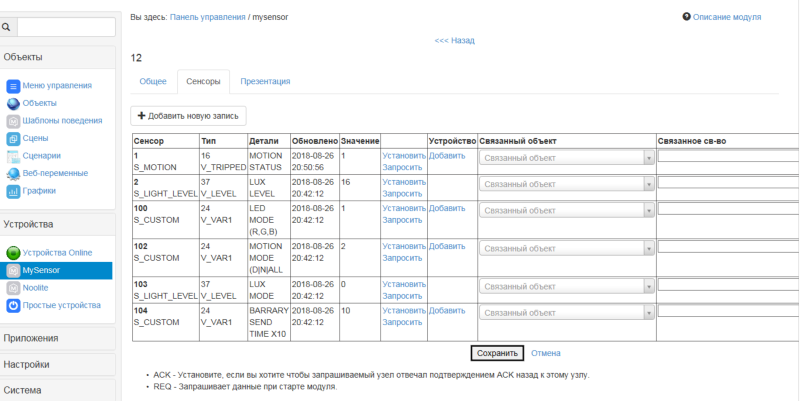
Task: Click the Шаблоны поведения icon
Action: (x=13, y=121)
